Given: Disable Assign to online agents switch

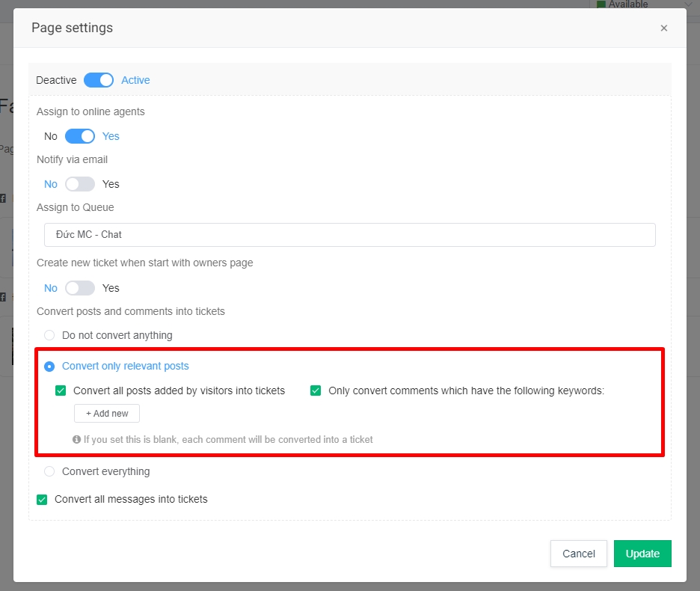Looking at the screenshot, I should (80, 136).
